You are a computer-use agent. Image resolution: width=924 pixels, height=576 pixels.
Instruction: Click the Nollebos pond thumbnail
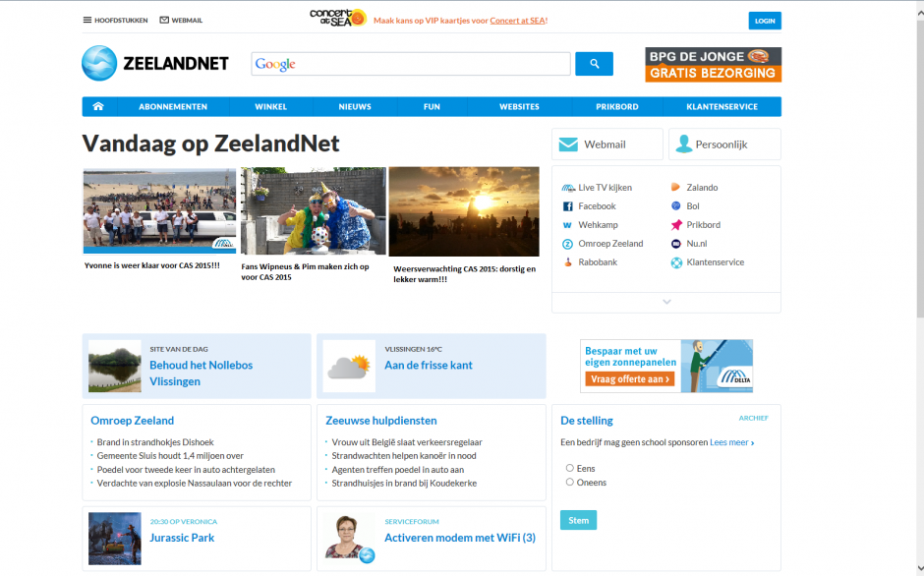pos(115,366)
